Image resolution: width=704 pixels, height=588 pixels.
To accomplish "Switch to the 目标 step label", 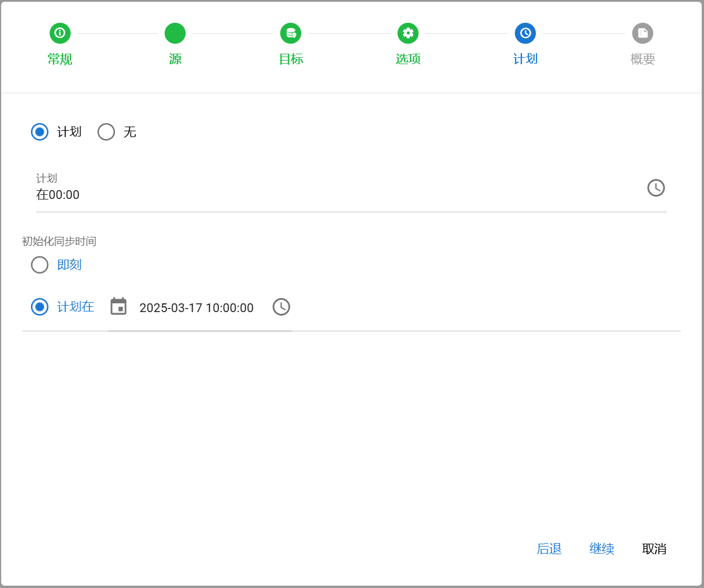I will click(x=291, y=59).
